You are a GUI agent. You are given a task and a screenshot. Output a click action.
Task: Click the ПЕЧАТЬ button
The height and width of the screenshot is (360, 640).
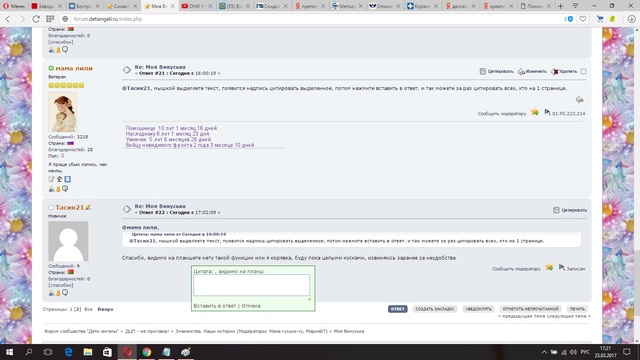577,309
